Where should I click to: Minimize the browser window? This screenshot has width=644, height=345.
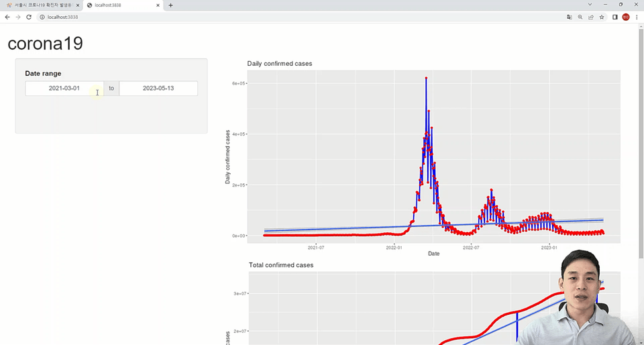tap(605, 5)
